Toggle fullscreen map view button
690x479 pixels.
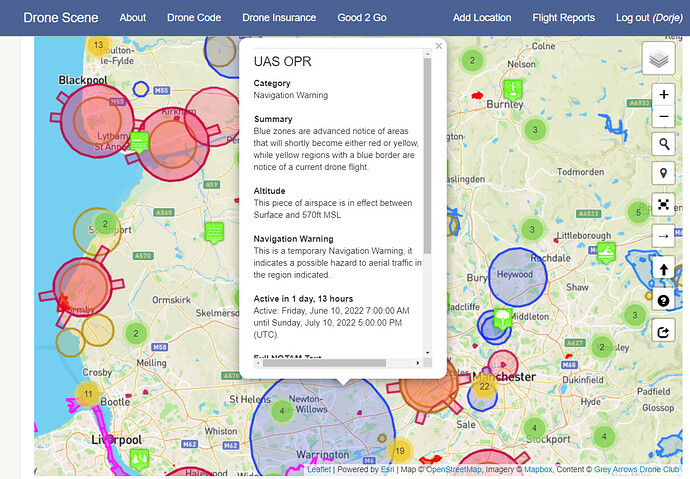(x=663, y=204)
